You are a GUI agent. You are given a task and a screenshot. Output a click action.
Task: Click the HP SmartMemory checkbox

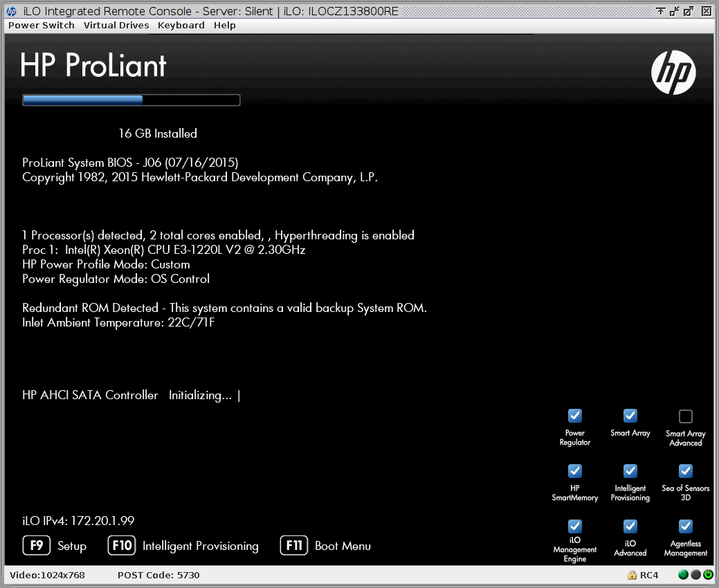[x=574, y=470]
